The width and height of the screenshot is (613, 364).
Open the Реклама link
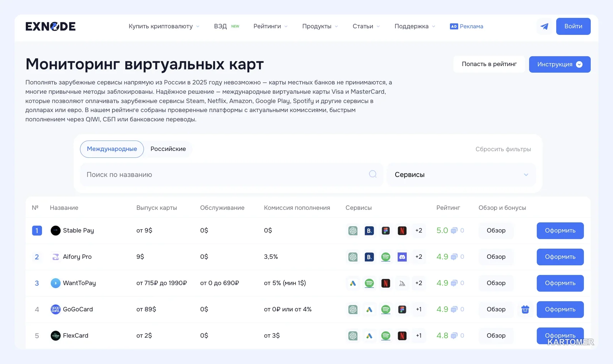[466, 26]
